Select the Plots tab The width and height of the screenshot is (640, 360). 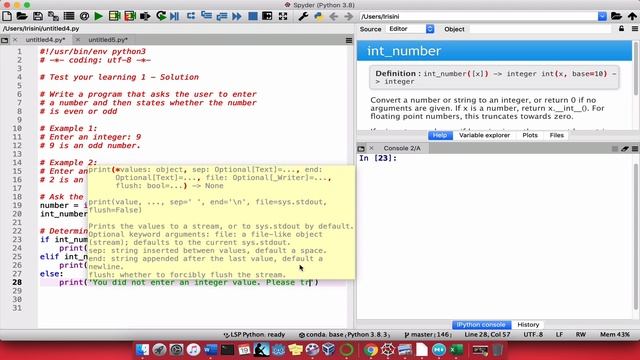point(530,135)
